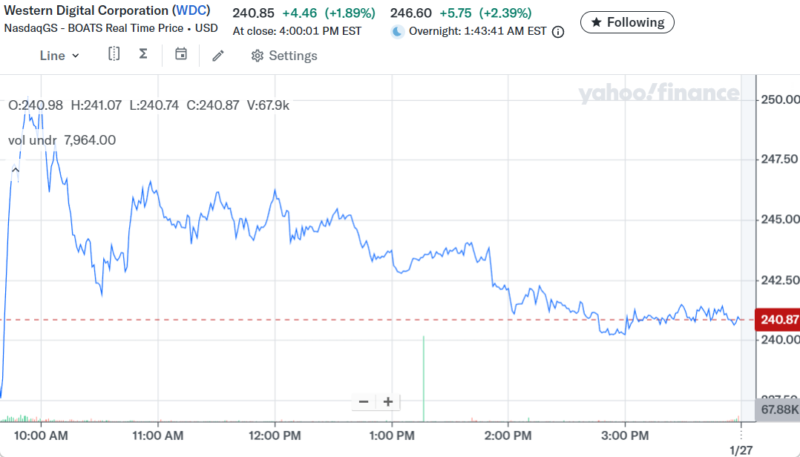
Task: Click the red 240.87 current price label
Action: (x=777, y=320)
